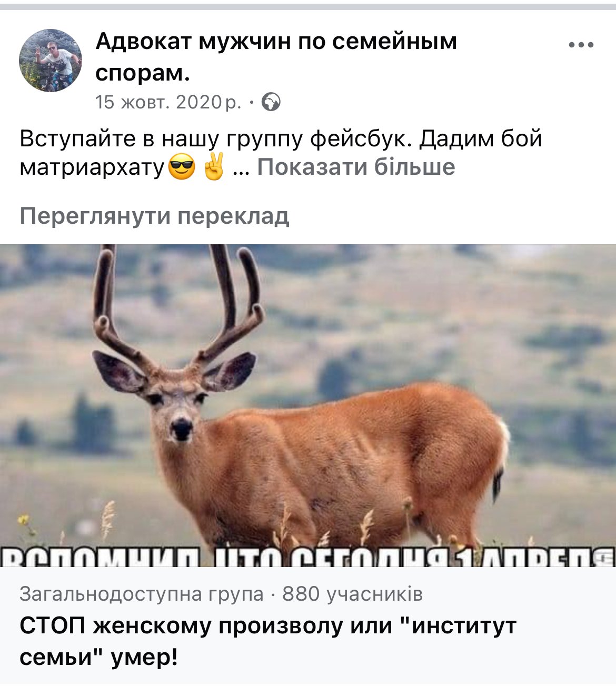Click the sunglasses emoji in the post
This screenshot has height=696, width=616.
pos(182,167)
